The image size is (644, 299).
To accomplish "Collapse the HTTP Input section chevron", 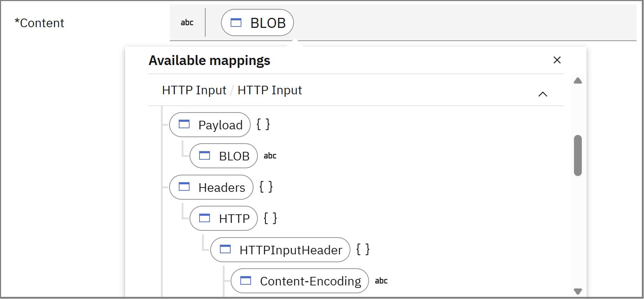I will tap(542, 94).
